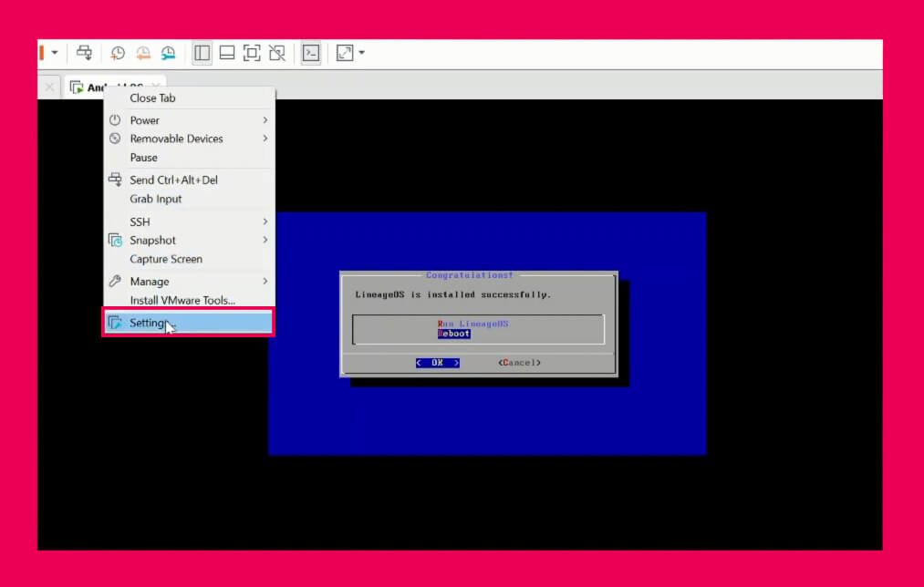The height and width of the screenshot is (587, 924).
Task: Open snapshot manager toolbar icon
Action: pyautogui.click(x=169, y=53)
